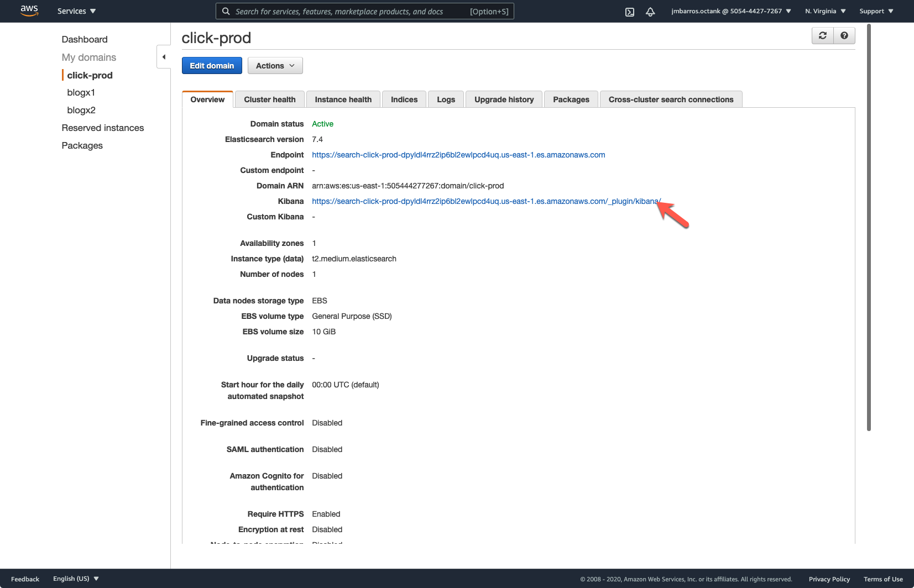Click the Elasticsearch version 7.4 value
Screen dimensions: 914x588
[317, 139]
